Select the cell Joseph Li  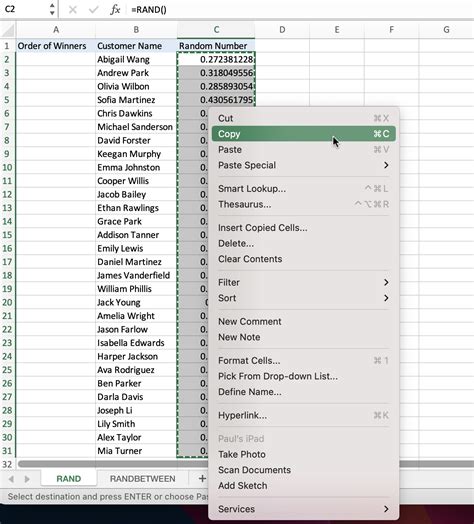click(136, 410)
